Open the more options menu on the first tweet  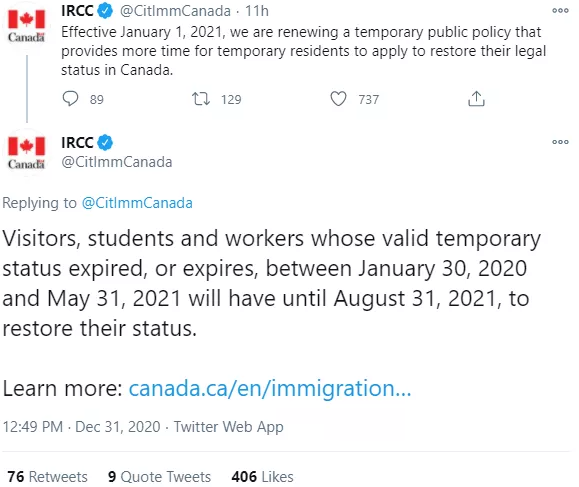coord(560,11)
